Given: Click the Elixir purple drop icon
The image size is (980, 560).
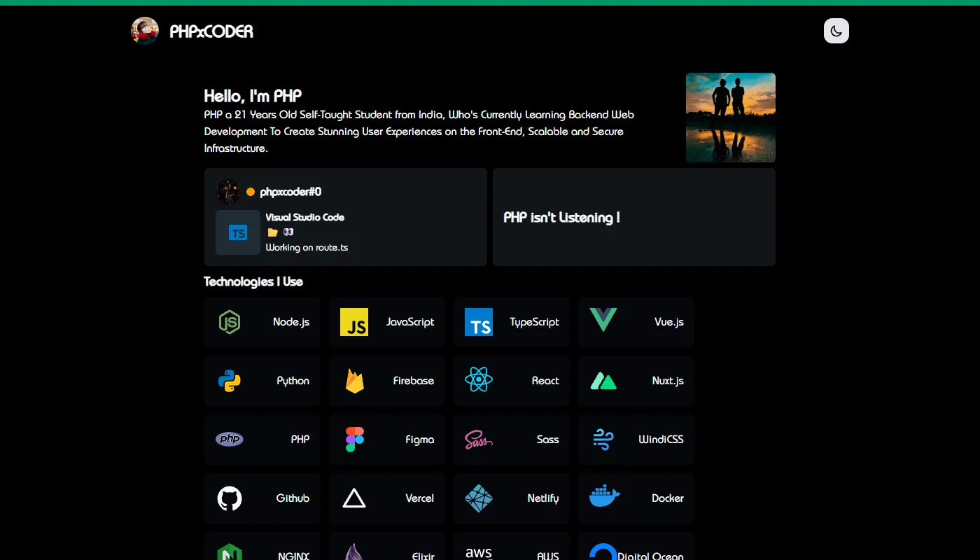Looking at the screenshot, I should (354, 552).
